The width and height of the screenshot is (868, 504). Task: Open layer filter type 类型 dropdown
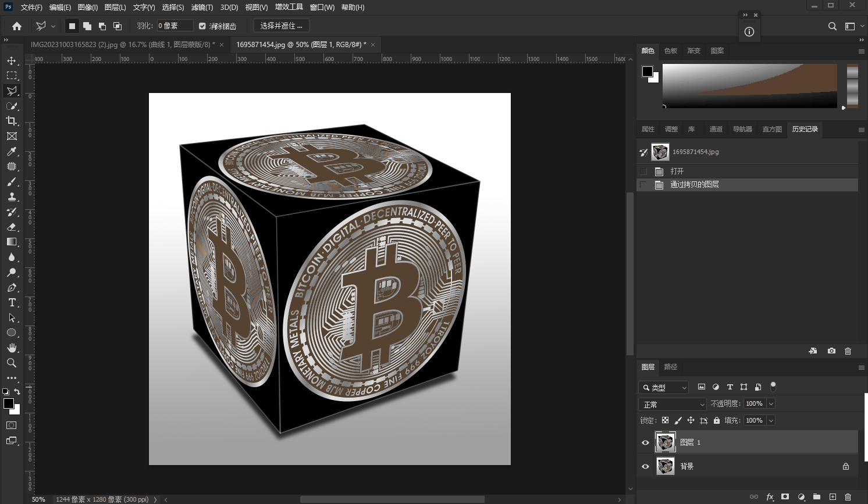point(664,387)
